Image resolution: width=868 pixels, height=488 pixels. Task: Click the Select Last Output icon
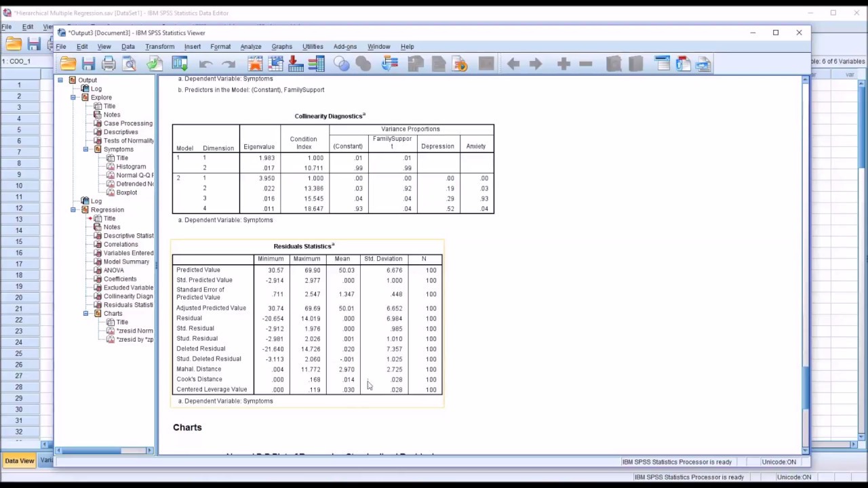tap(389, 64)
